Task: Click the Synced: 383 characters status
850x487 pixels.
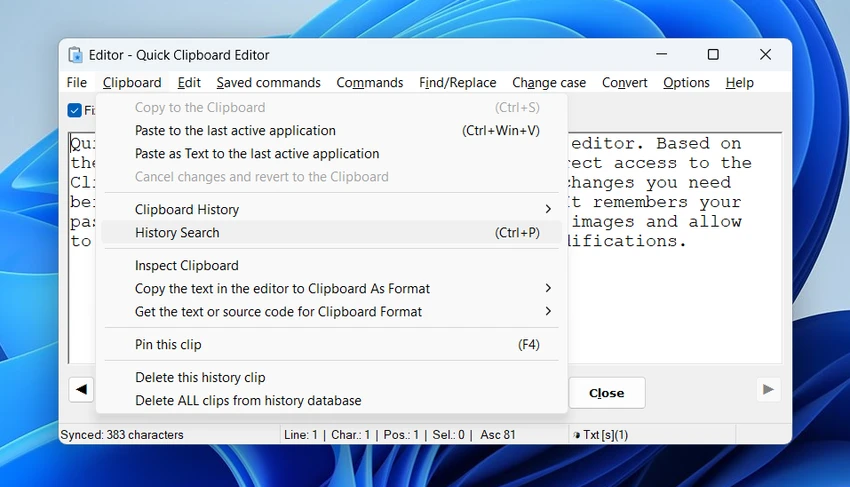Action: coord(122,435)
